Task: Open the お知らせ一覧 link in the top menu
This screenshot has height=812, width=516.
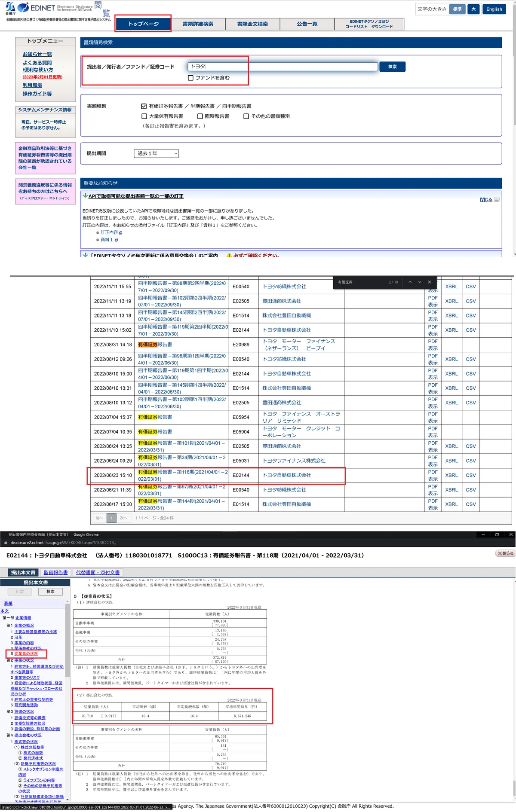Action: [37, 54]
